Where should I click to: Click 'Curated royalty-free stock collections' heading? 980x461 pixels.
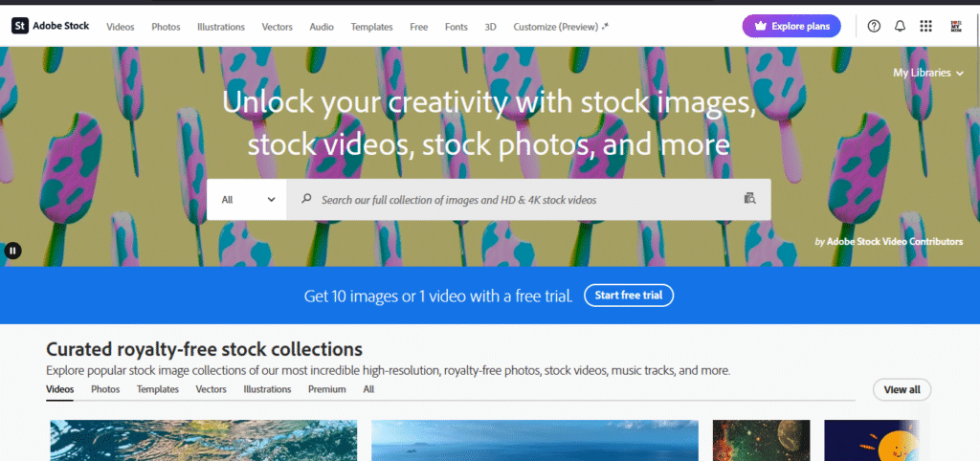pyautogui.click(x=205, y=348)
